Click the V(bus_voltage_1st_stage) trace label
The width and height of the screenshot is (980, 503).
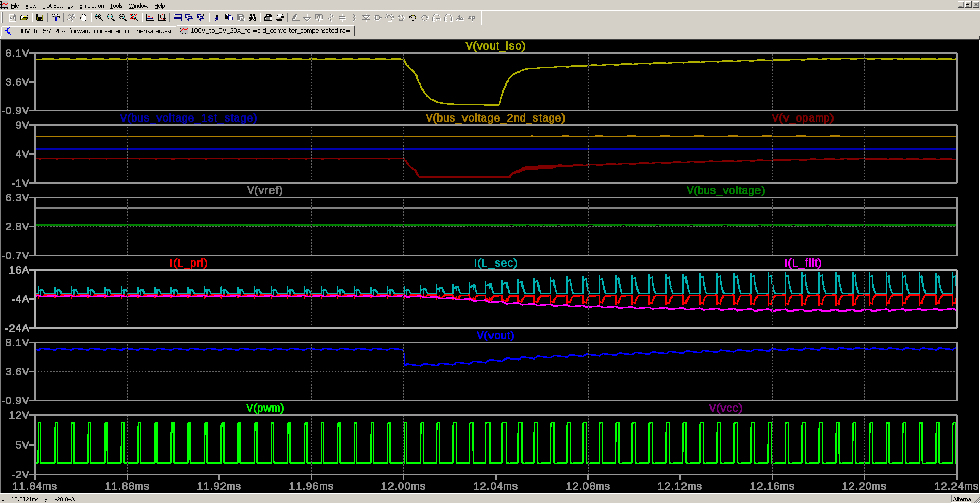[x=188, y=118]
